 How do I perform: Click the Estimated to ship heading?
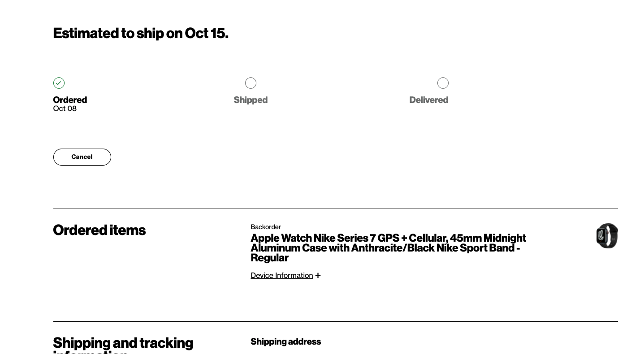tap(141, 34)
